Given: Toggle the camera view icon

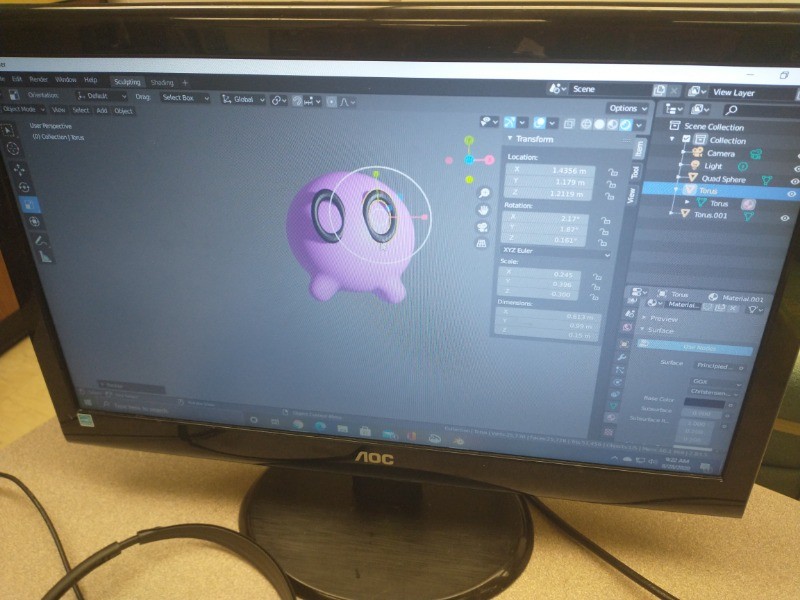Looking at the screenshot, I should tap(482, 227).
